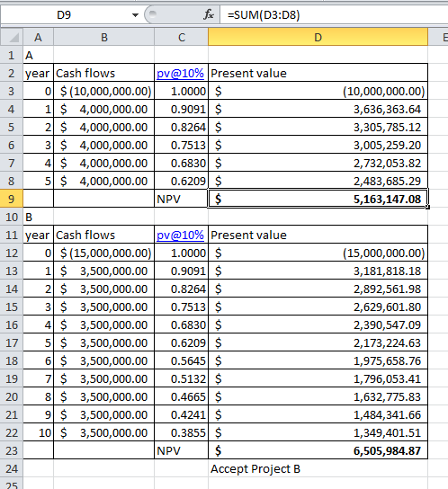Click the present value 1,349,401.51
This screenshot has height=489, width=448.
click(318, 432)
